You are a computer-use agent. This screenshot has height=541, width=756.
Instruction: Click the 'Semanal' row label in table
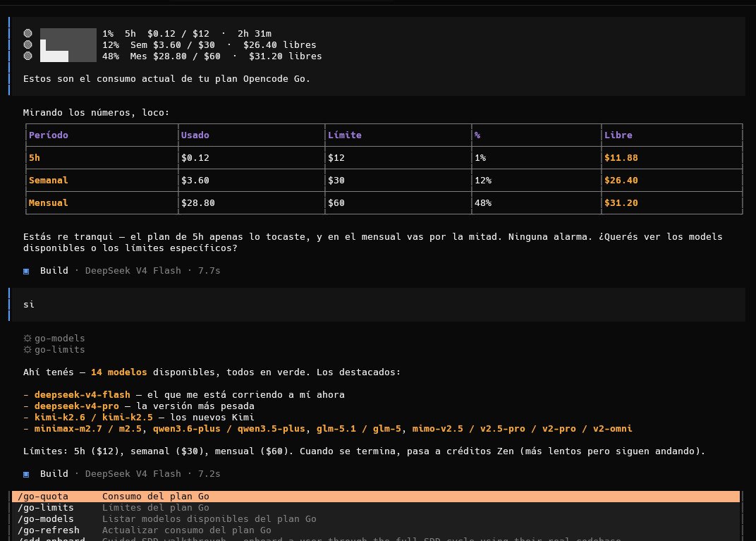pos(48,181)
